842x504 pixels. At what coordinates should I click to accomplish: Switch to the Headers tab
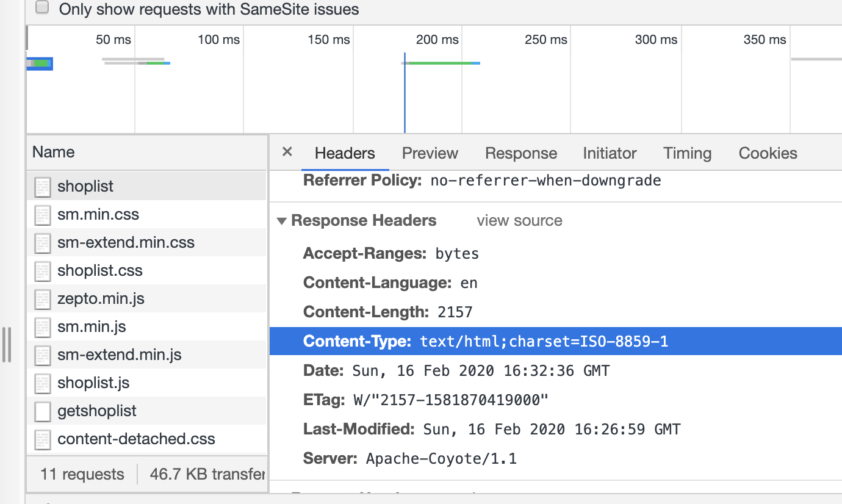(345, 153)
